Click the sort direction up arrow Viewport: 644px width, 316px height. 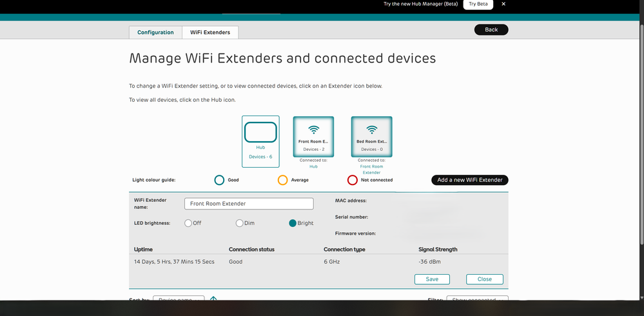pyautogui.click(x=213, y=299)
